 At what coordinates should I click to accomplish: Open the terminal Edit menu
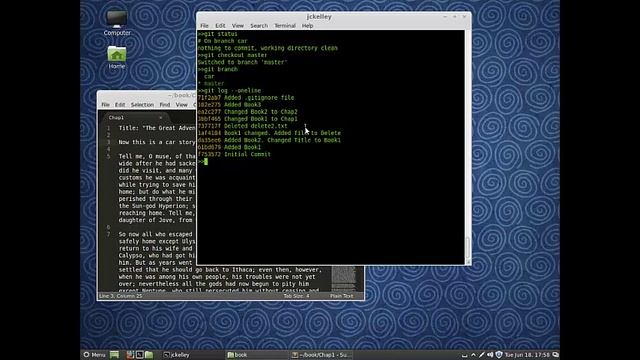pos(220,25)
